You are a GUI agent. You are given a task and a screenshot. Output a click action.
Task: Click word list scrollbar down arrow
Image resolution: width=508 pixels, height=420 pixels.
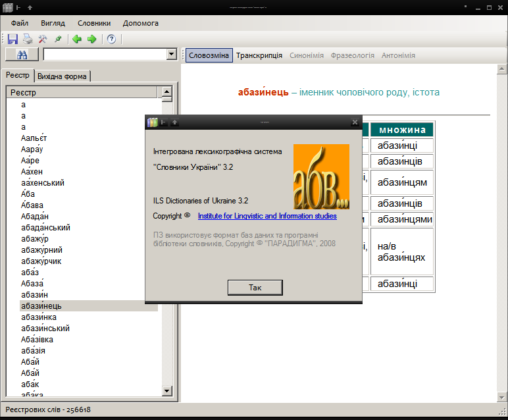(x=166, y=390)
